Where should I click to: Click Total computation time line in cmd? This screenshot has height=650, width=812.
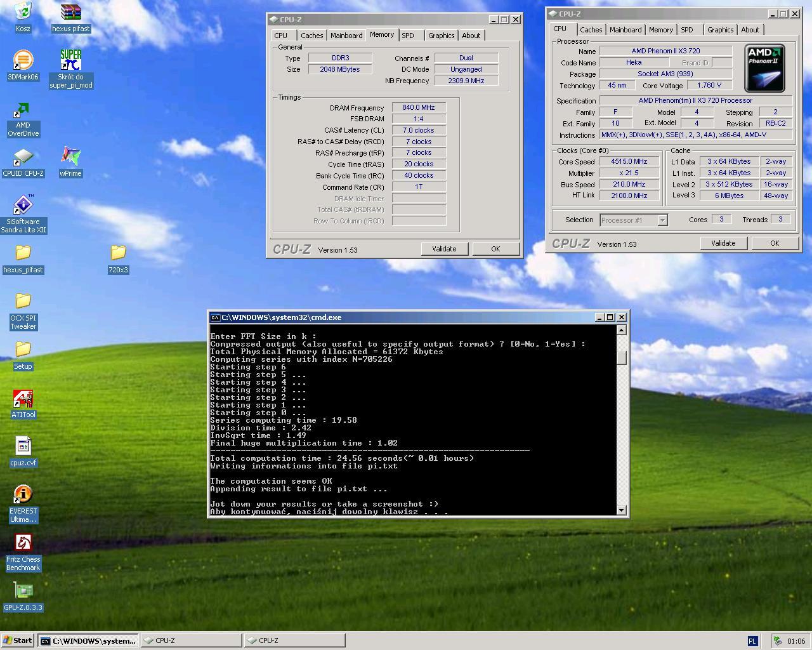coord(342,458)
